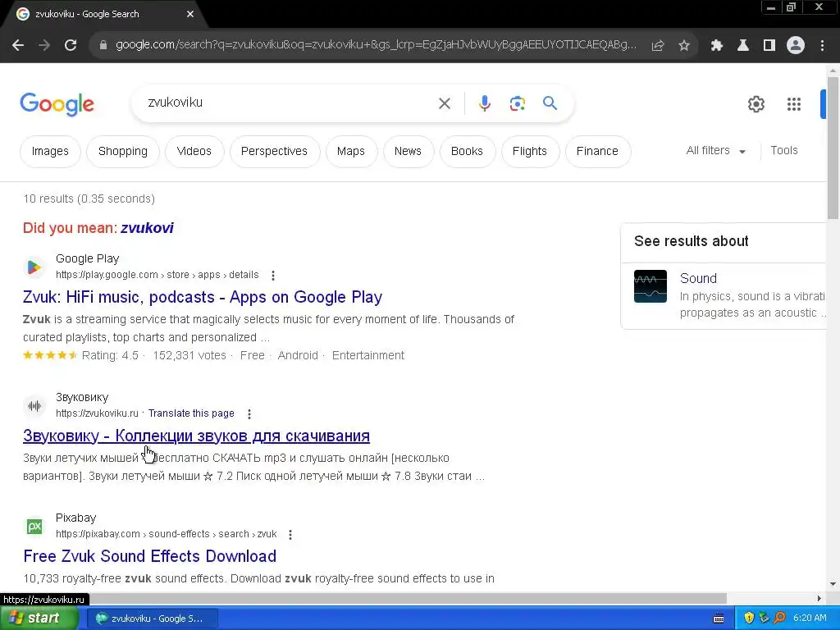Click the Звуковику site favicon
This screenshot has height=630, width=840.
tap(34, 405)
